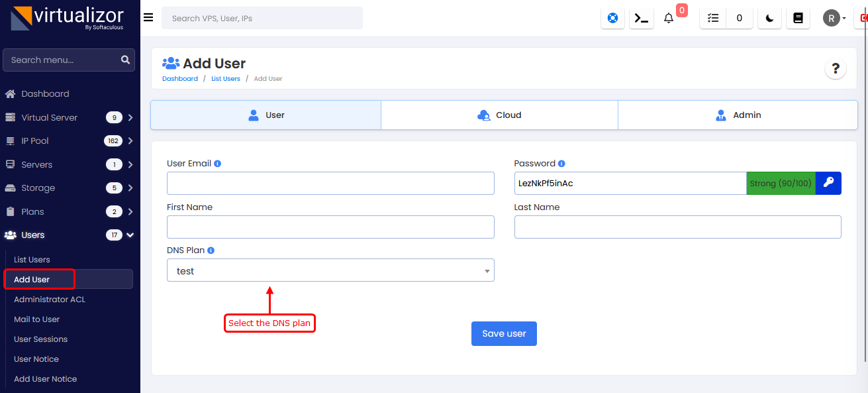The width and height of the screenshot is (868, 393).
Task: Open the task list icon
Action: pos(713,19)
